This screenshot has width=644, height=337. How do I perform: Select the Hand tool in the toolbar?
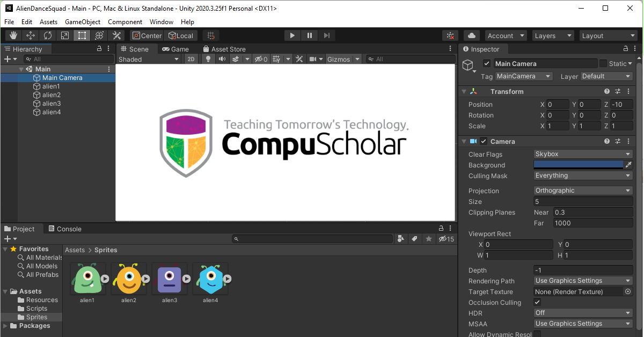[x=13, y=35]
